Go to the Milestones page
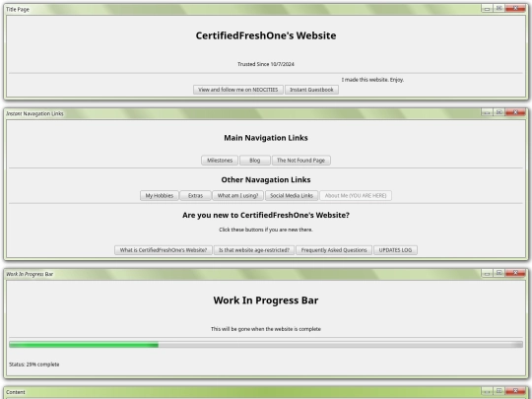Screen dimensions: 532x399 coord(220,161)
